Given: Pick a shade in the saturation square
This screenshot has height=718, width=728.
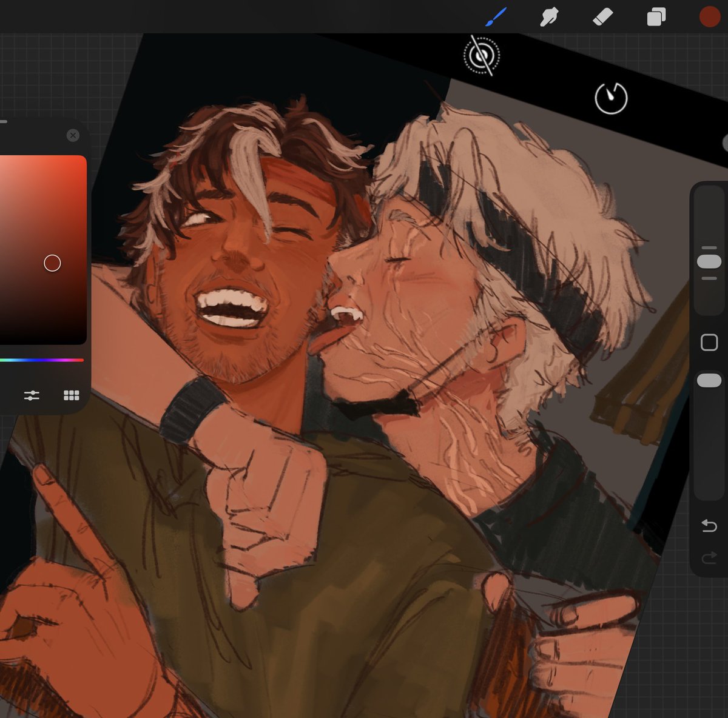Looking at the screenshot, I should [x=43, y=250].
